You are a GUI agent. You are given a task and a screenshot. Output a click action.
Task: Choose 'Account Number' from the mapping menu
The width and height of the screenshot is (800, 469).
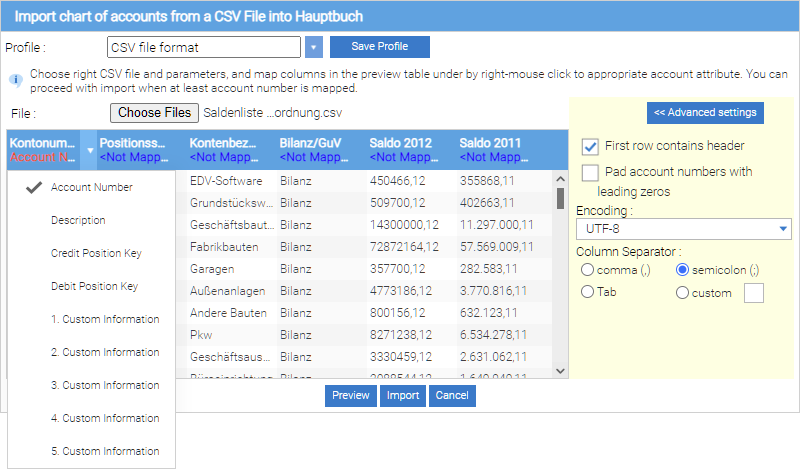click(91, 187)
